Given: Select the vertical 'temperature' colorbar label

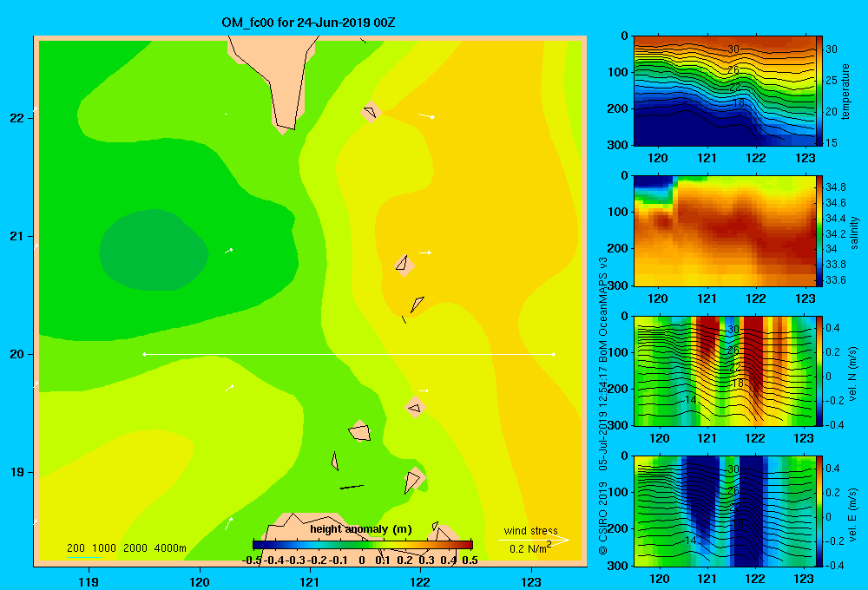Looking at the screenshot, I should click(x=845, y=91).
